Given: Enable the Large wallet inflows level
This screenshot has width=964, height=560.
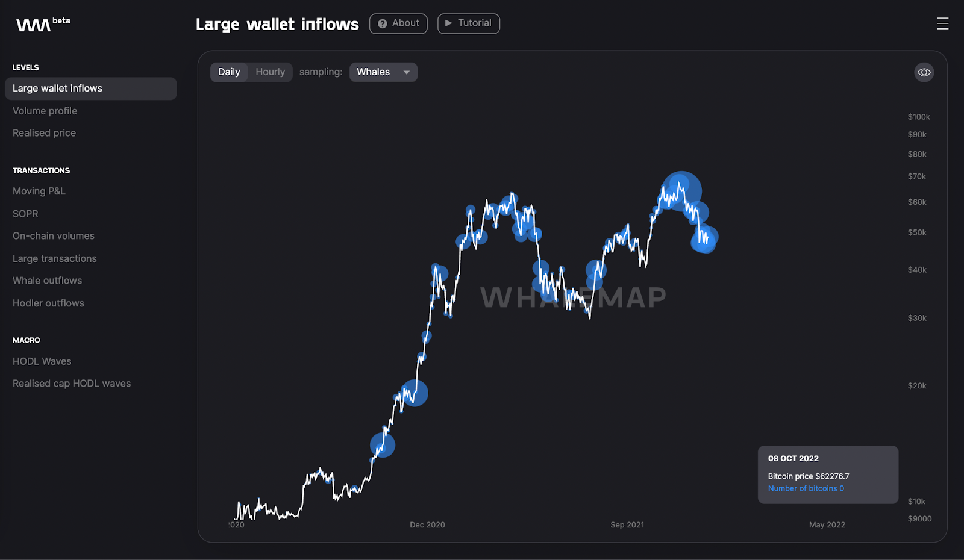Looking at the screenshot, I should [57, 88].
